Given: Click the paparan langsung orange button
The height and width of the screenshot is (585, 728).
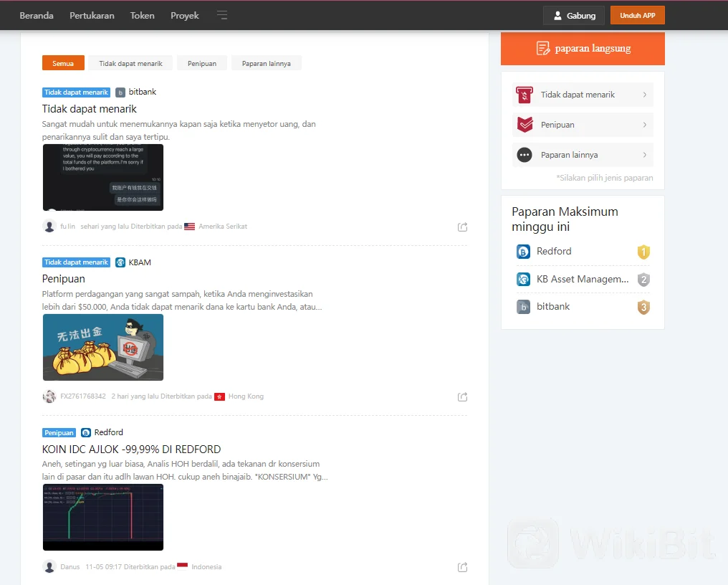Looking at the screenshot, I should pyautogui.click(x=583, y=49).
